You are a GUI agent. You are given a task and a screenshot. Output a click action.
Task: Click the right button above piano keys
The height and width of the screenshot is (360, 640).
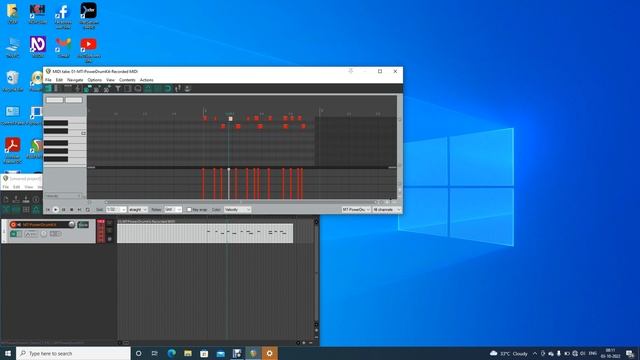tap(74, 100)
